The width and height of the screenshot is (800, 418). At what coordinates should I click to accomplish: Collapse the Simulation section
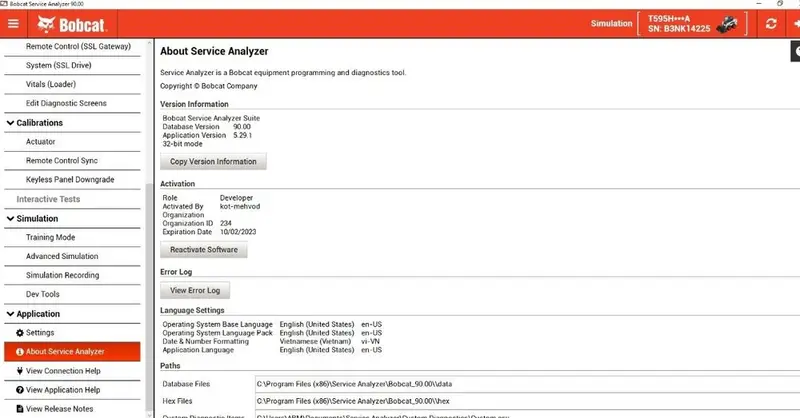coord(10,218)
